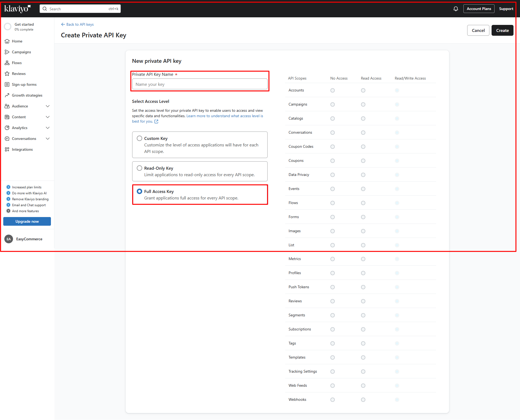The height and width of the screenshot is (420, 520).
Task: Open Reviews in the sidebar
Action: click(19, 74)
